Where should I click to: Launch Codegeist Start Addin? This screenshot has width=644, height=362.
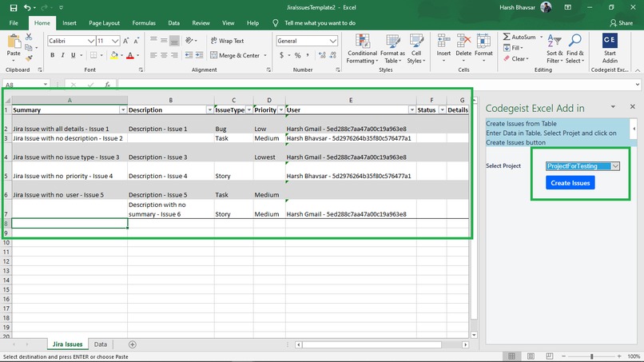[610, 49]
